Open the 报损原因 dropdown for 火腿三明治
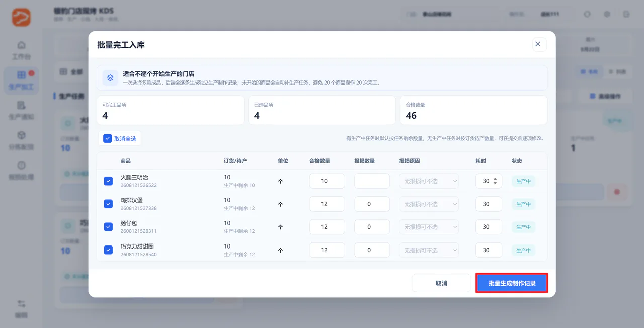The image size is (644, 328). [x=429, y=181]
